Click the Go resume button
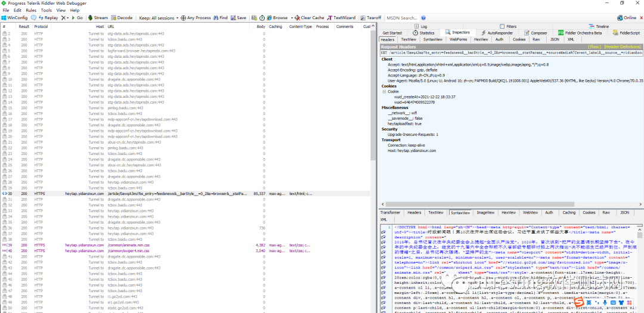The image size is (644, 313). 76,18
